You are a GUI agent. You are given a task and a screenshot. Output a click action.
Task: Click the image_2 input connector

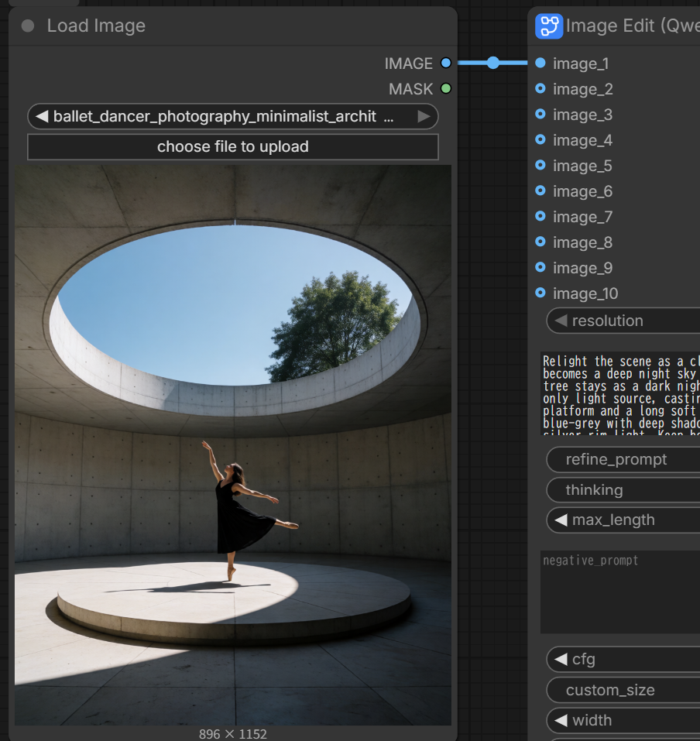[540, 88]
